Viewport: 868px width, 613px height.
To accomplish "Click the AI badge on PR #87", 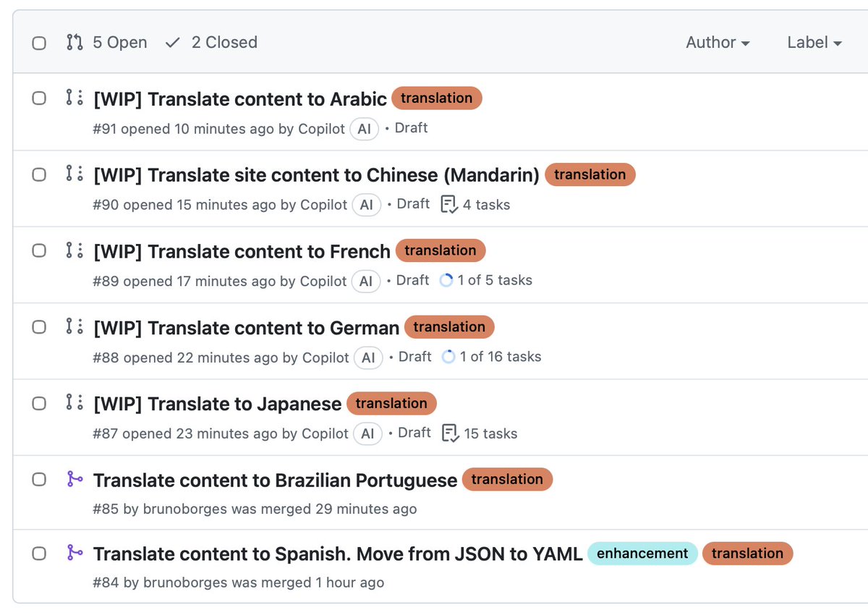I will (367, 434).
